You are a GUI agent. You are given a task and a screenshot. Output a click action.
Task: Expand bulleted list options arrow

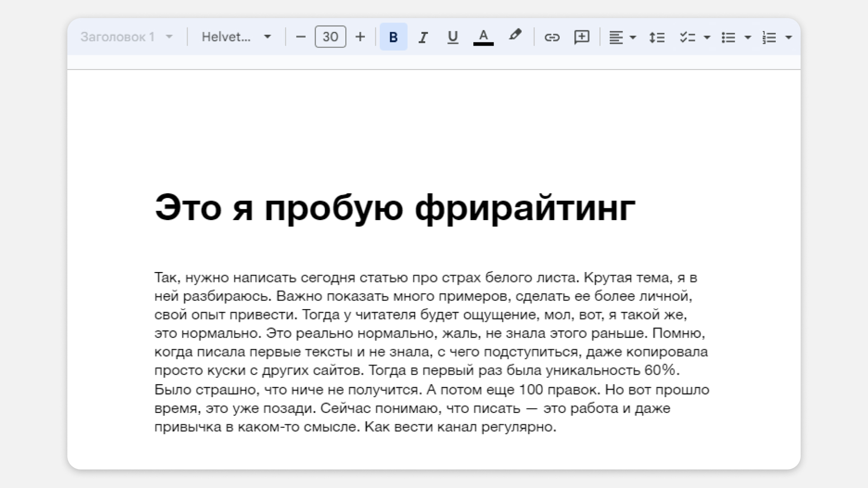pos(748,37)
